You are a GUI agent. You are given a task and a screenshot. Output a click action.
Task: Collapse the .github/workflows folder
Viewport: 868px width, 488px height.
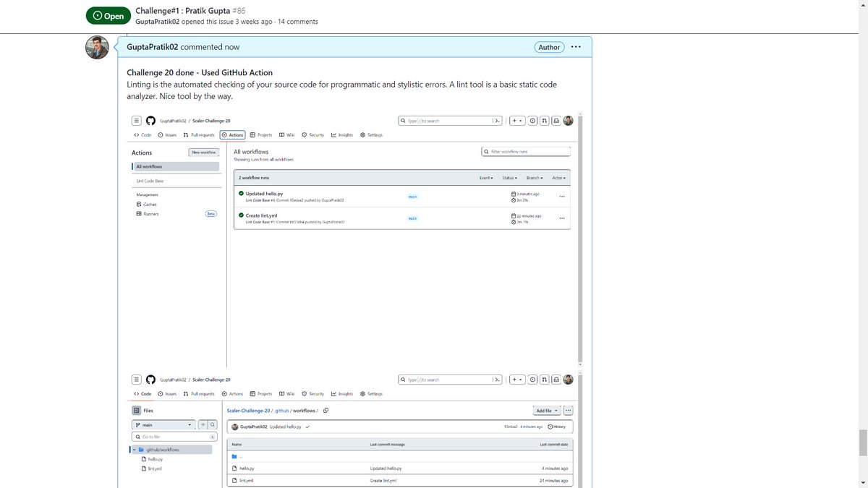(x=134, y=449)
